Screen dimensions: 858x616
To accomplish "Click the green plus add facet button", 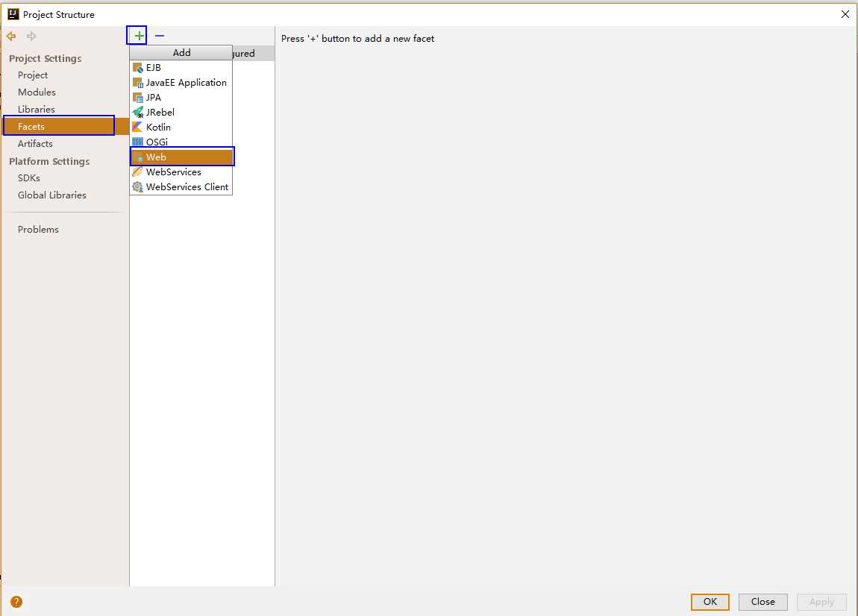I will 139,36.
